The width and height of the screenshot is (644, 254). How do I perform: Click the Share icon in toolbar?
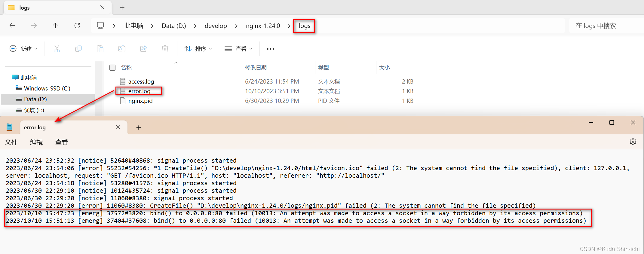pos(143,49)
